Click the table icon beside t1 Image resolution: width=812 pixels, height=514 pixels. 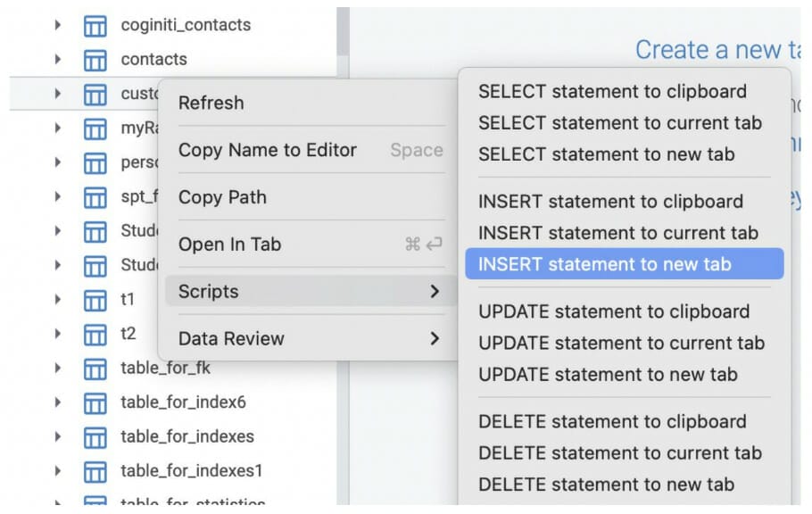click(95, 300)
